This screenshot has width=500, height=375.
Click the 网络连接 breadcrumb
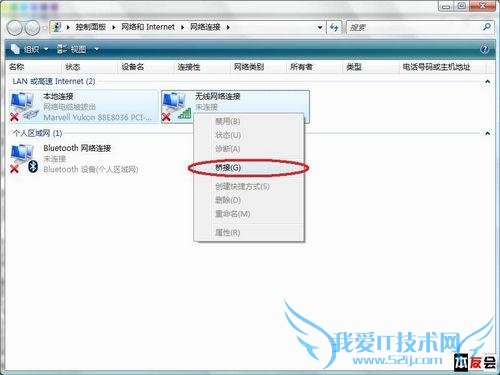point(205,27)
